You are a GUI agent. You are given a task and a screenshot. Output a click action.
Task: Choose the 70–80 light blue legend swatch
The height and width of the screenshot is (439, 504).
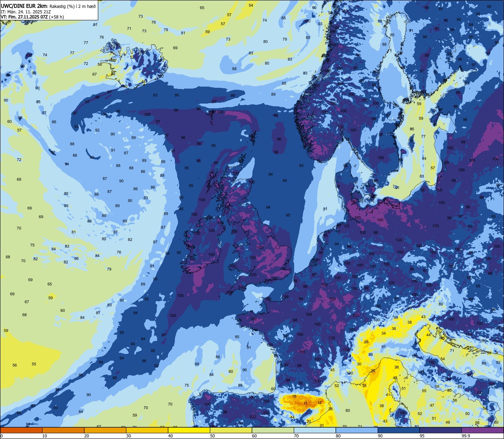(x=315, y=430)
